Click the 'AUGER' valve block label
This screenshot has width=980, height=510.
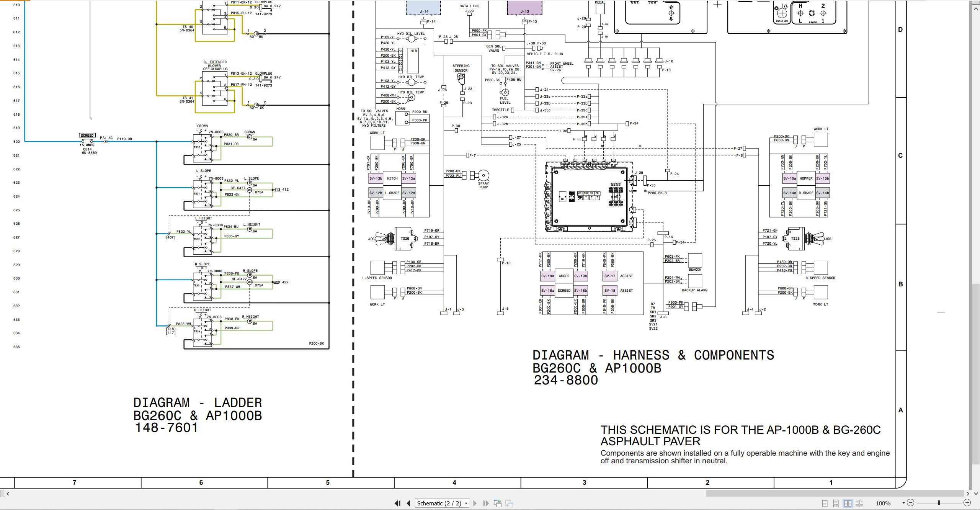point(564,276)
